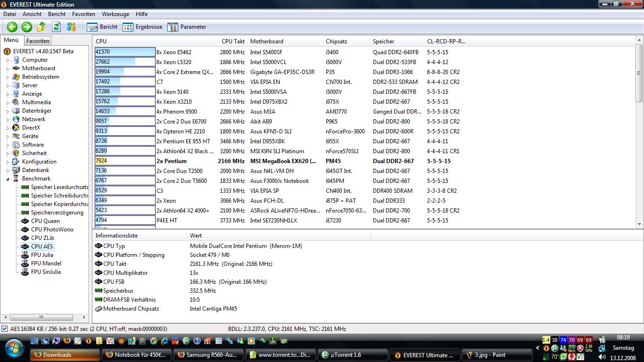This screenshot has width=644, height=362.
Task: Sort by the Chipsatz column header
Action: 346,41
